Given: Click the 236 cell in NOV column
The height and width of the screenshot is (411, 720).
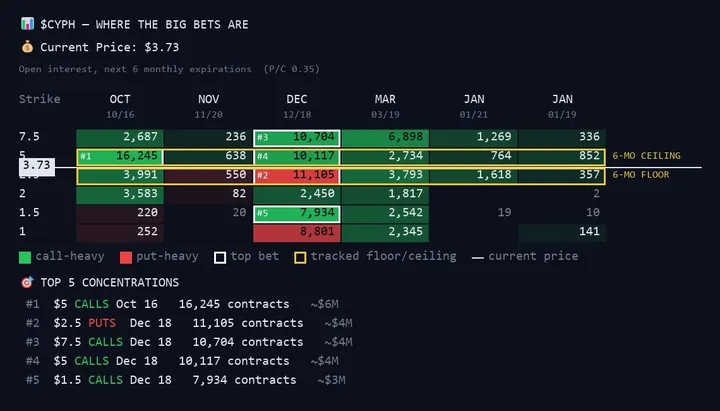Looking at the screenshot, I should click(208, 138).
